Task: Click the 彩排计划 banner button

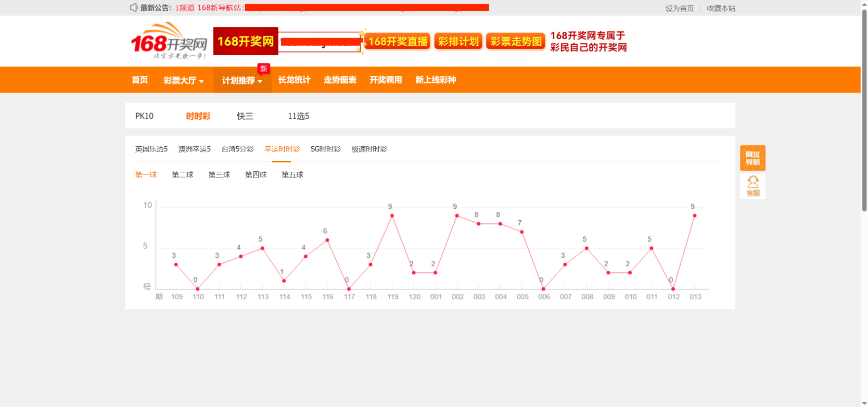Action: (458, 41)
